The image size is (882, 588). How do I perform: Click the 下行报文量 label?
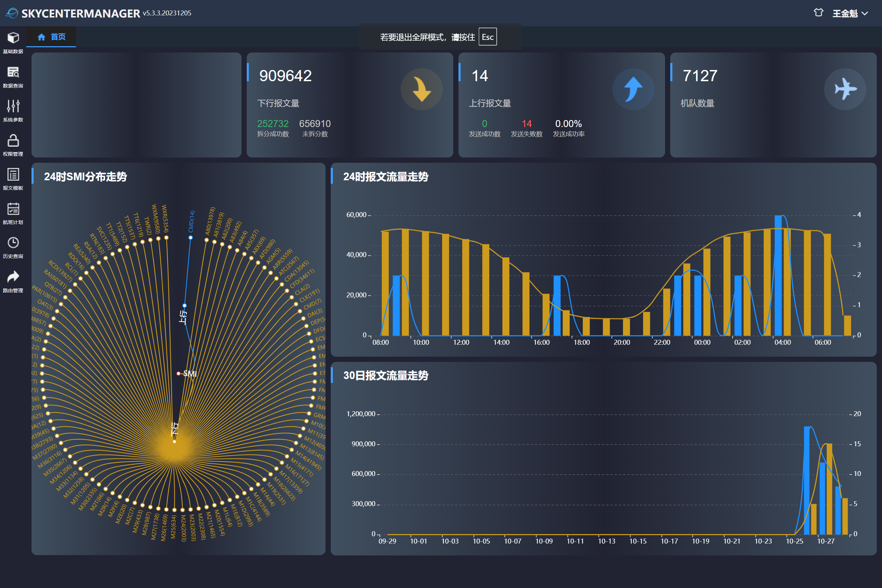278,103
